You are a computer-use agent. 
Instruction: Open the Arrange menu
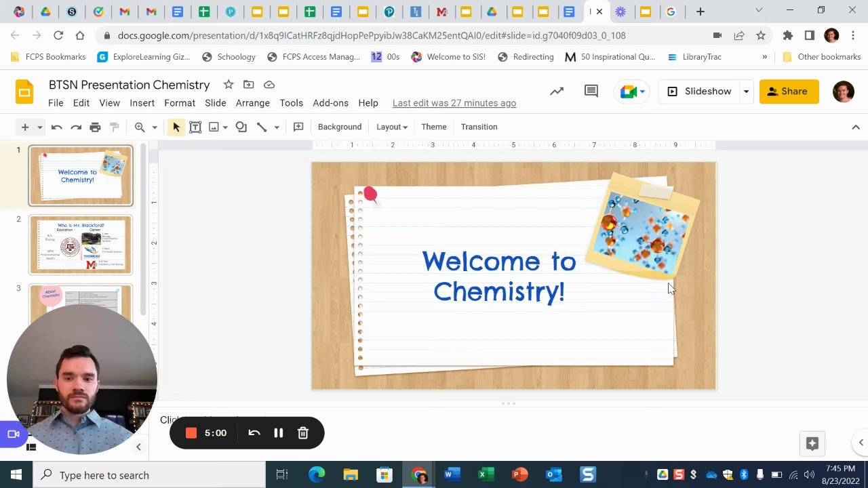(x=252, y=103)
